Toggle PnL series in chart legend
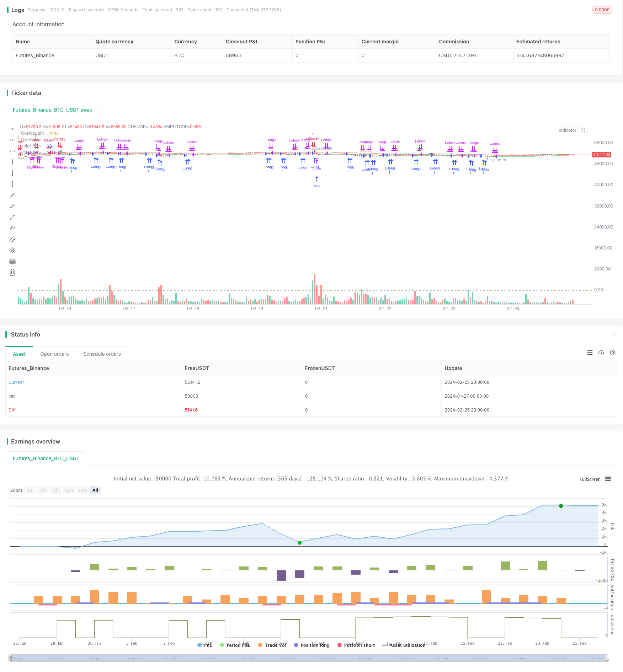 click(x=205, y=645)
